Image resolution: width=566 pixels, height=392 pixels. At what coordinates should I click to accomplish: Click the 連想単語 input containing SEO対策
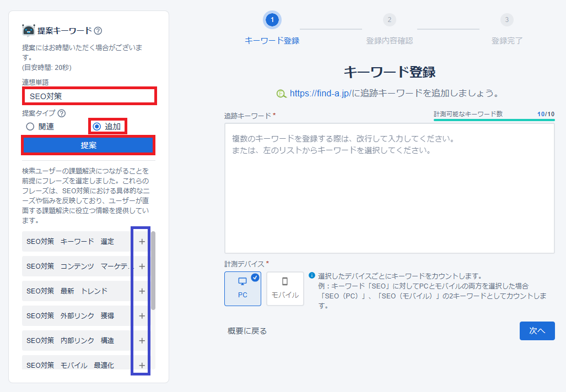click(x=89, y=96)
